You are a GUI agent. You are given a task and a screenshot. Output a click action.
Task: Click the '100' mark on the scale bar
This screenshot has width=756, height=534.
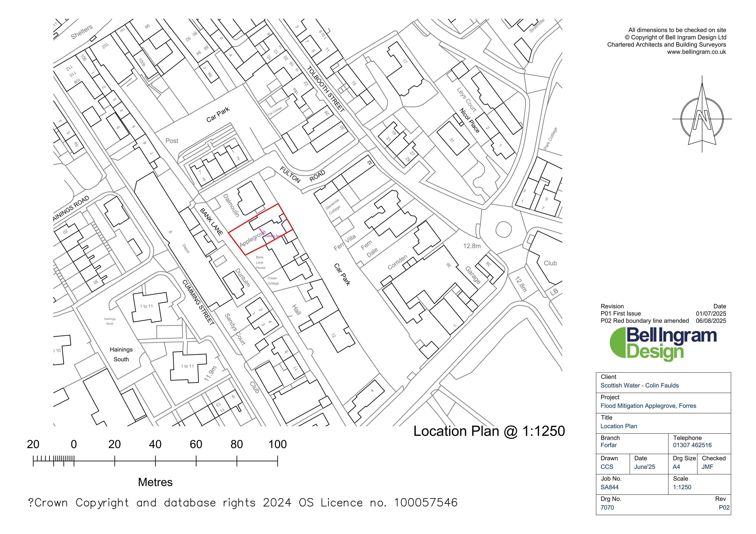coord(278,445)
